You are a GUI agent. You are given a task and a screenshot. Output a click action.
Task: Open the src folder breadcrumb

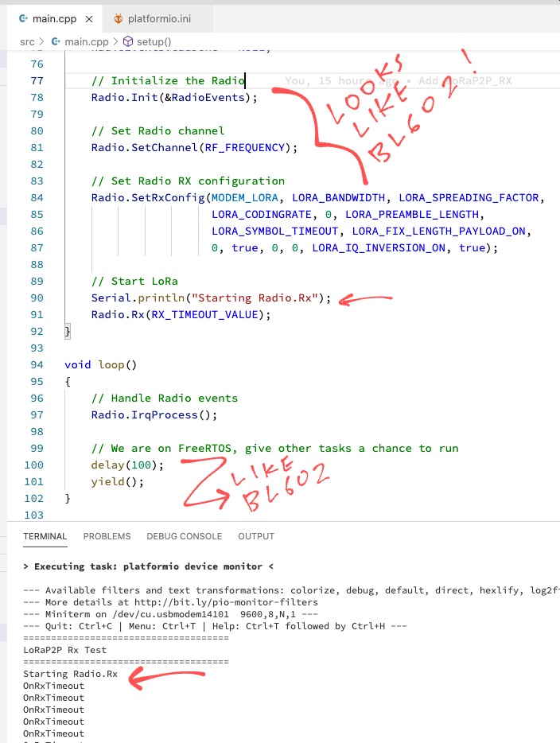[x=27, y=41]
